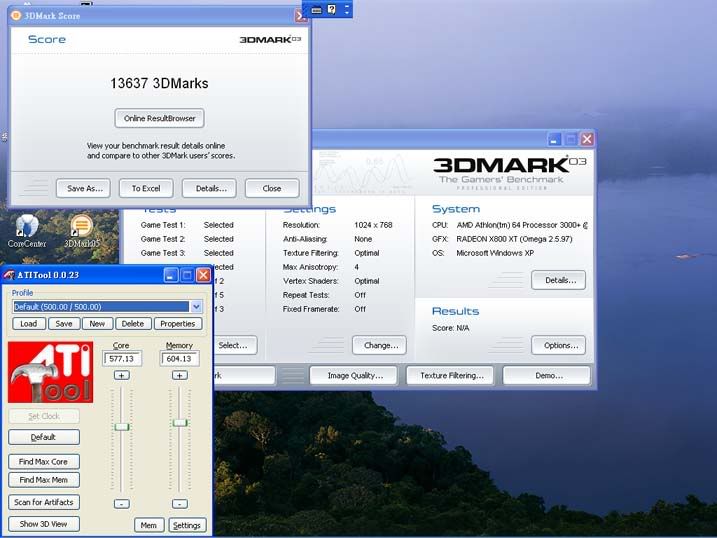Open the Profile dropdown in ATITool
717x538 pixels.
pyautogui.click(x=197, y=306)
